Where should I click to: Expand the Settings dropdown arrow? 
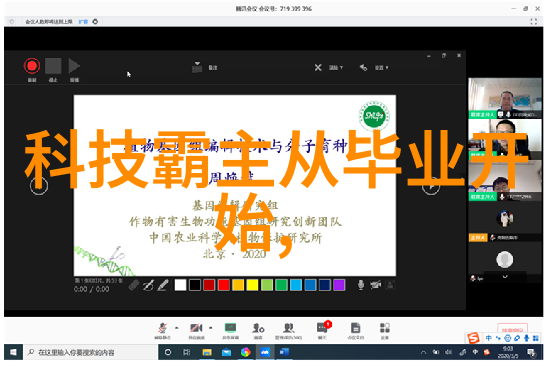tap(387, 67)
